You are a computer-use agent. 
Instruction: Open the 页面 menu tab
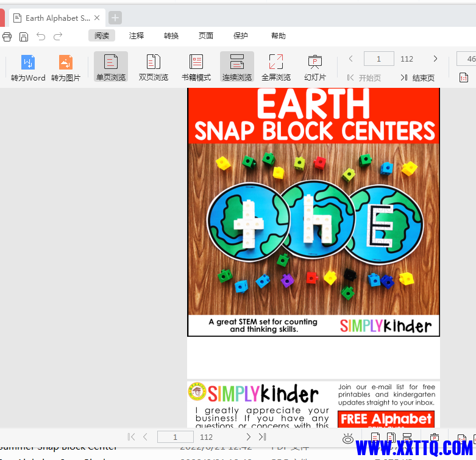click(x=206, y=35)
